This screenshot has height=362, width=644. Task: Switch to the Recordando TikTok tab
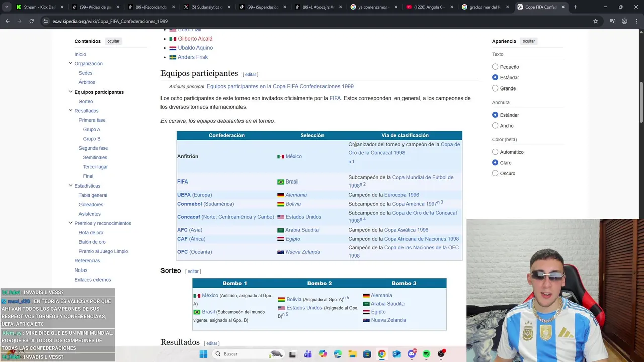tap(151, 7)
